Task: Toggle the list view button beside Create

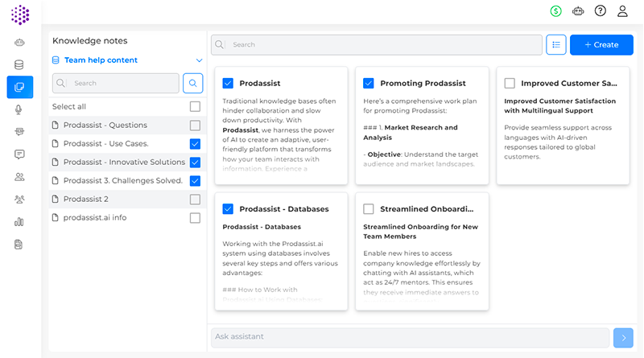Action: (556, 45)
